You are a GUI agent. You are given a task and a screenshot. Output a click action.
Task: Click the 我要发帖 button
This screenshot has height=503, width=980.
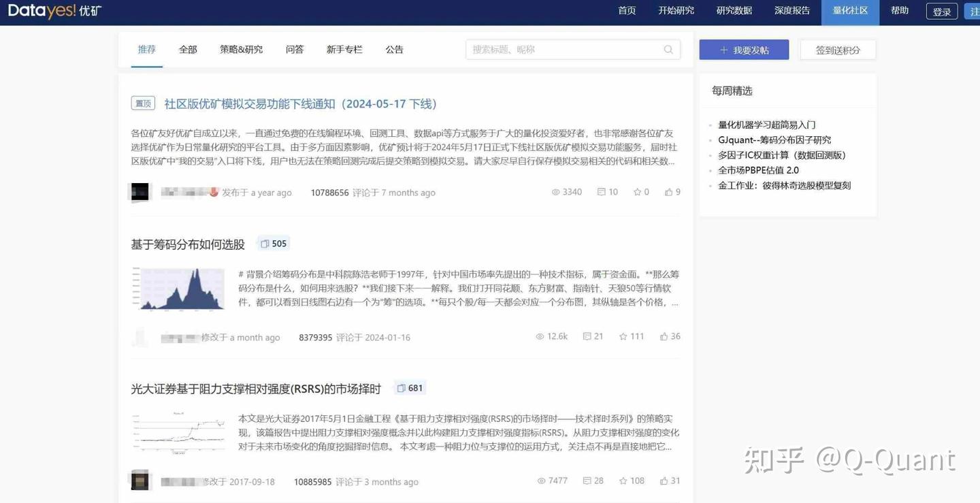point(744,49)
